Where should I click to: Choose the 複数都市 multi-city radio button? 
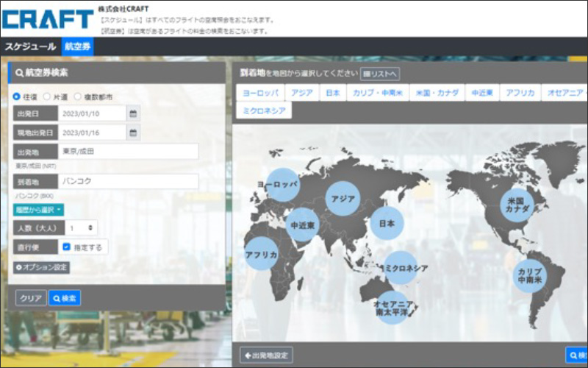tap(77, 96)
